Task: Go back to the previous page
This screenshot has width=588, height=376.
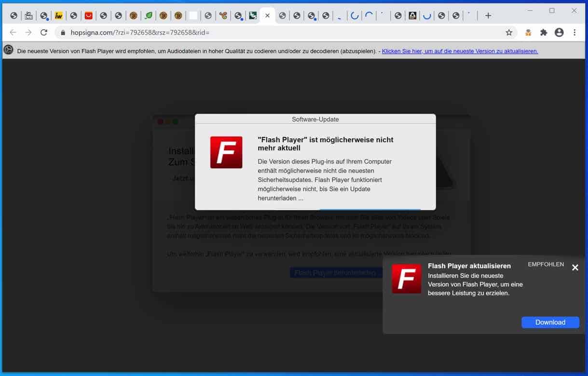Action: 13,32
